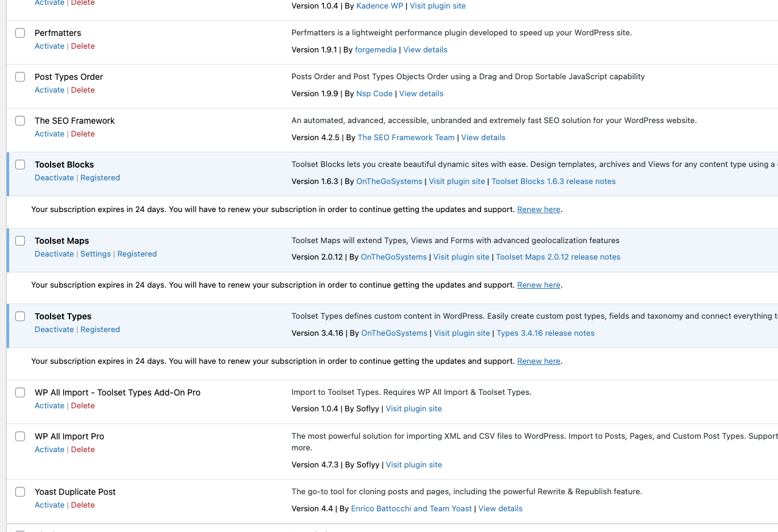Click Renew here below Toolset Types
The height and width of the screenshot is (532, 778).
pos(538,361)
